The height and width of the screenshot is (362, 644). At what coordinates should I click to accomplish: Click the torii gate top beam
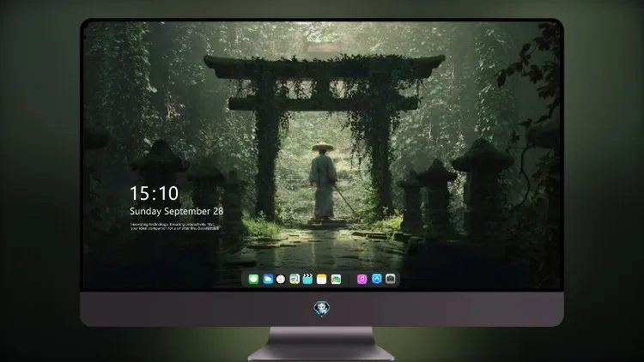pyautogui.click(x=324, y=67)
